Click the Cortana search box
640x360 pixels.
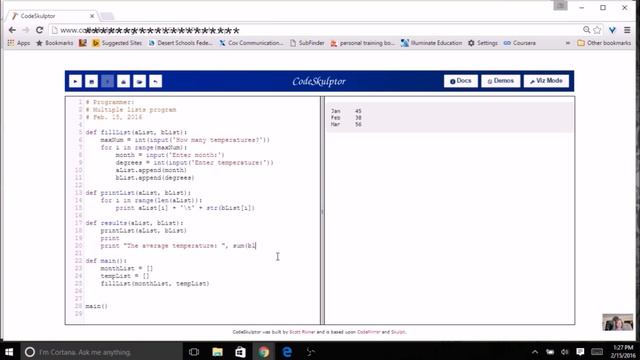[102, 352]
